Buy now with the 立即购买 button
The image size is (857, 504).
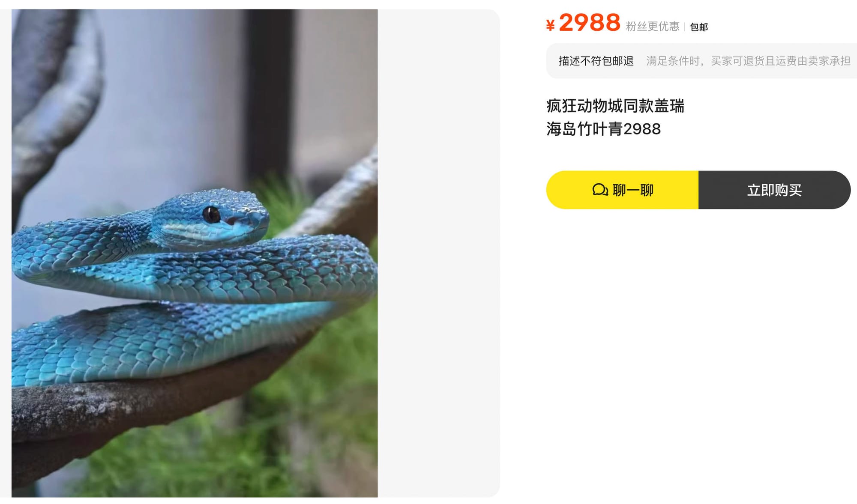tap(774, 190)
